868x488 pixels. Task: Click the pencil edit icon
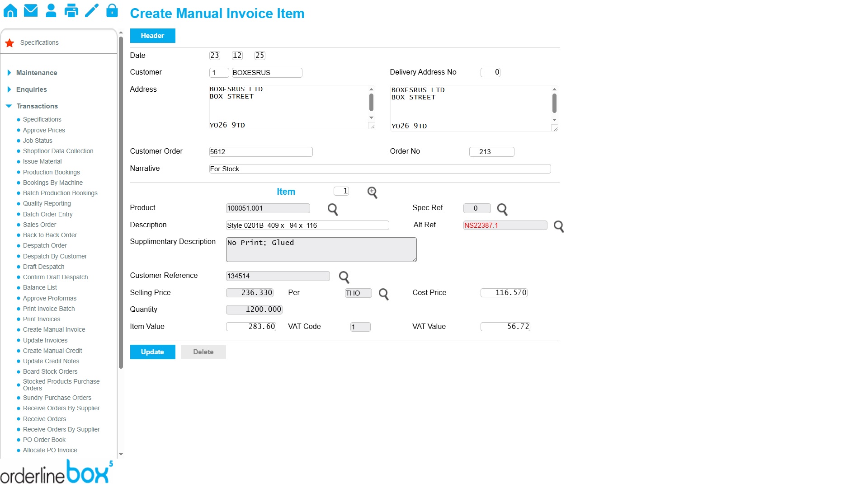tap(92, 10)
